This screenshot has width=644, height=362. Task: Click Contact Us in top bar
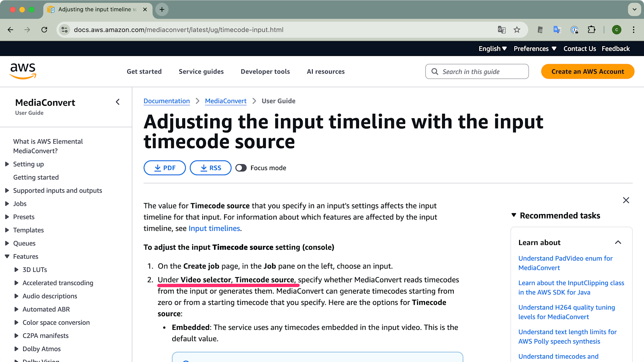point(580,49)
